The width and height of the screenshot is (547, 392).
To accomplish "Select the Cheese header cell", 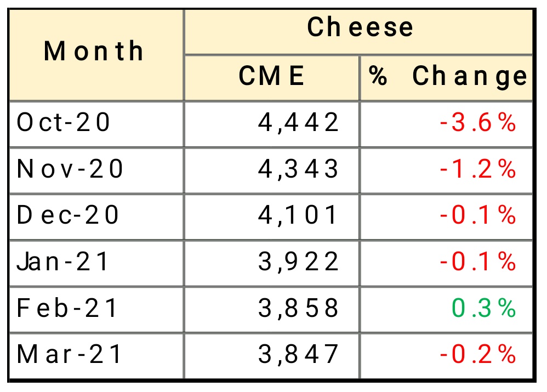I will point(360,28).
